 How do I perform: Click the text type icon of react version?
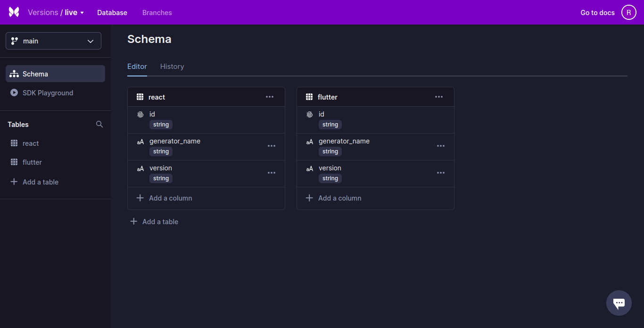pyautogui.click(x=140, y=168)
